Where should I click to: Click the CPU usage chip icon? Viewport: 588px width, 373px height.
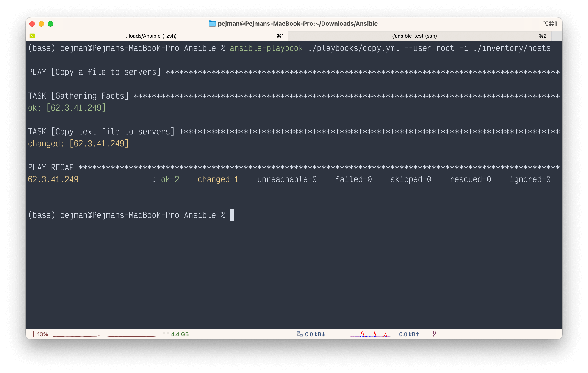[x=32, y=334]
